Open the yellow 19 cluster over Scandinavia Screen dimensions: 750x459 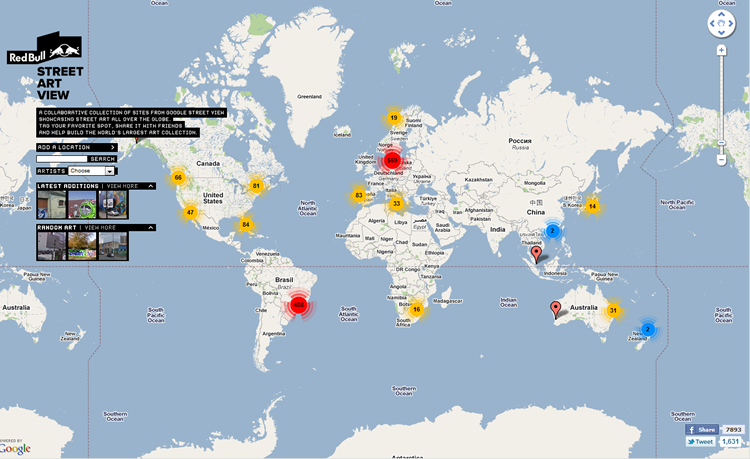pos(394,118)
